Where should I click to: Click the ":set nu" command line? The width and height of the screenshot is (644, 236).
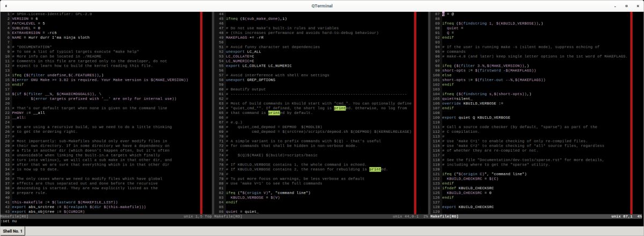click(10, 221)
